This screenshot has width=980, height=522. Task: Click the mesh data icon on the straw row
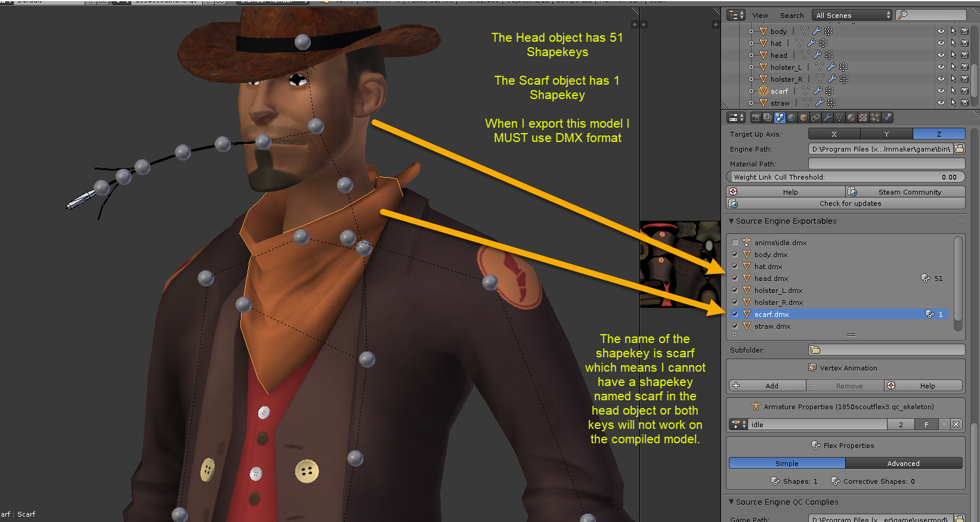coord(807,103)
